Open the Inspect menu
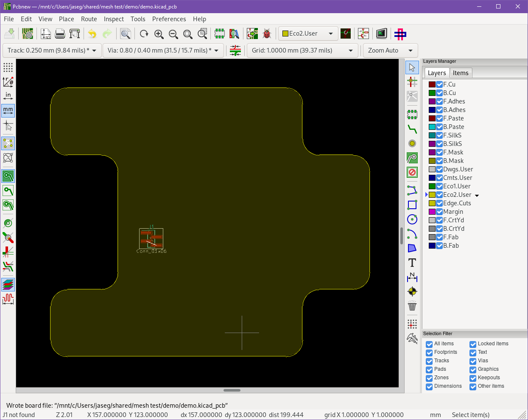 114,19
